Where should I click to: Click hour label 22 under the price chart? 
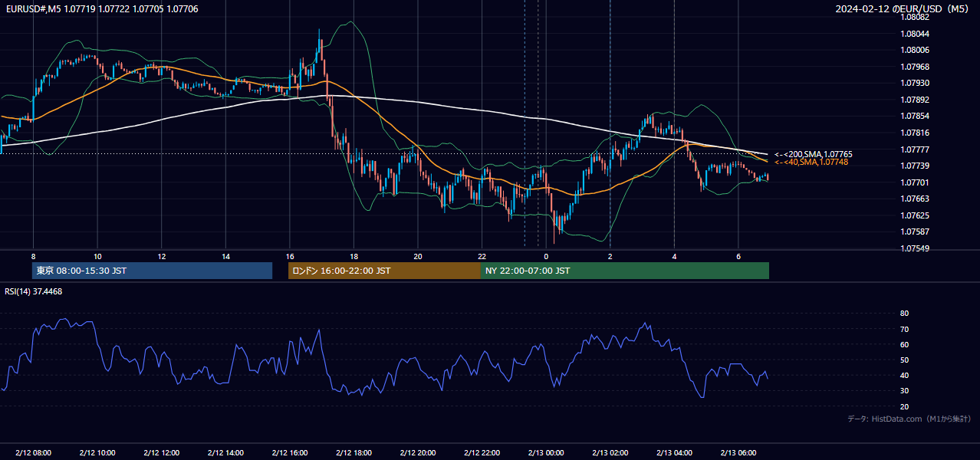[482, 256]
